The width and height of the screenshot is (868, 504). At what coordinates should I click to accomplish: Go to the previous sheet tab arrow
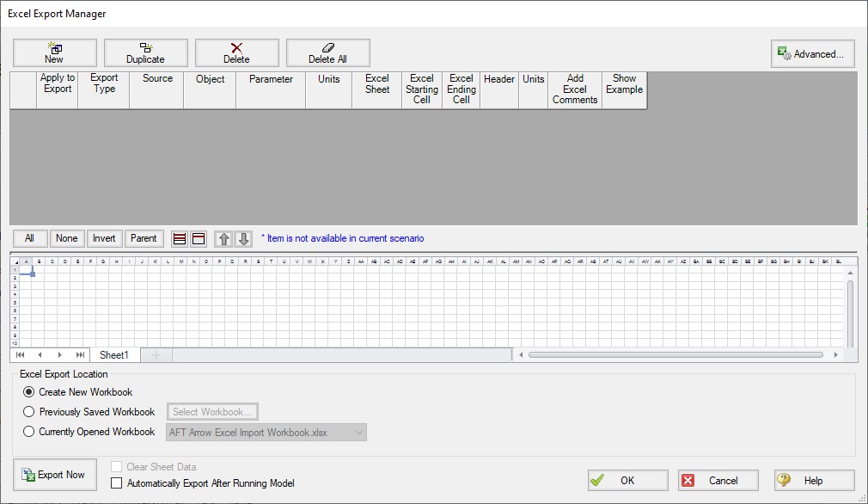[x=40, y=355]
